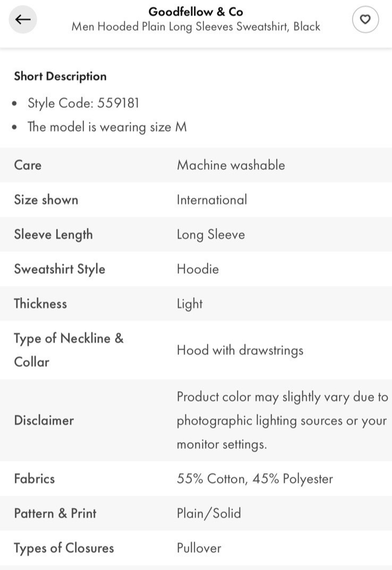
Task: Click the Care row label
Action: pyautogui.click(x=28, y=165)
